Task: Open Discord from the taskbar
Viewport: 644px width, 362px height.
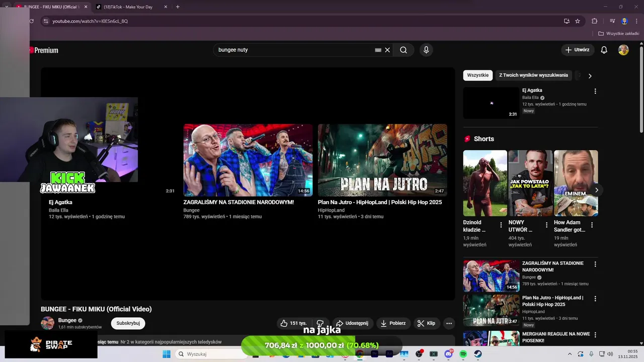Action: pyautogui.click(x=448, y=354)
